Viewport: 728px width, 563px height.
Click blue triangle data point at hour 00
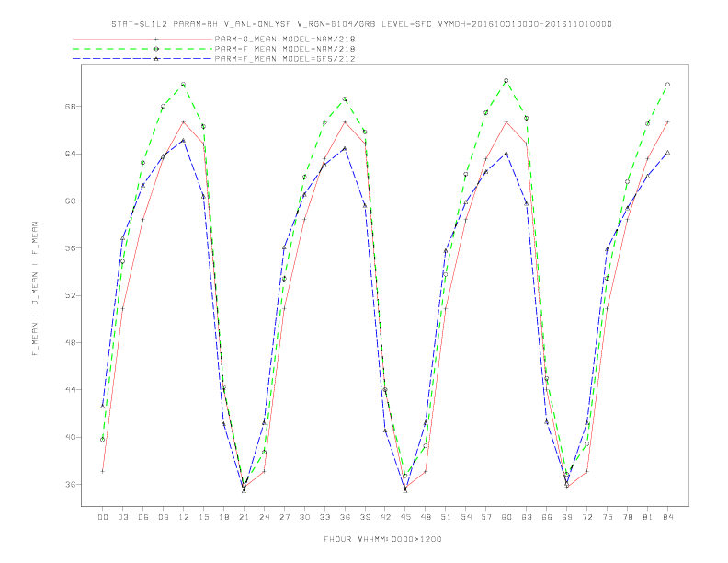tap(103, 406)
